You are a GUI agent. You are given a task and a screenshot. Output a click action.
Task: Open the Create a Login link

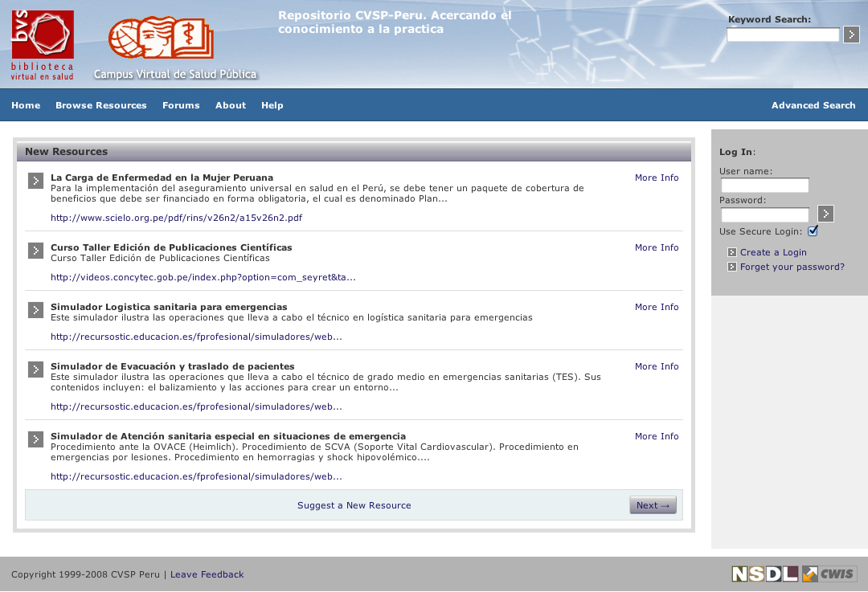[x=773, y=252]
